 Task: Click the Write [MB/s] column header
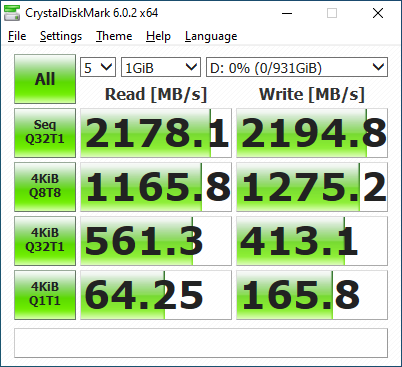pyautogui.click(x=312, y=94)
